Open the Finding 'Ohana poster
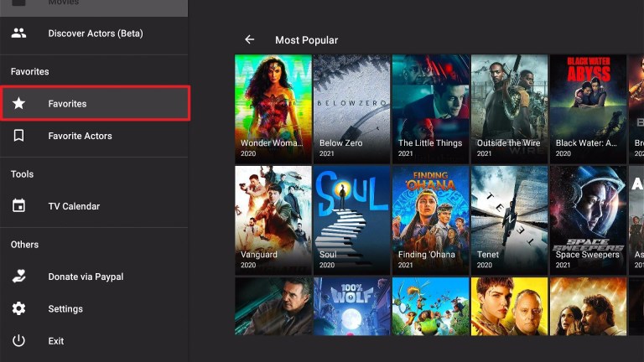Viewport: 644px width, 362px height. [x=430, y=220]
